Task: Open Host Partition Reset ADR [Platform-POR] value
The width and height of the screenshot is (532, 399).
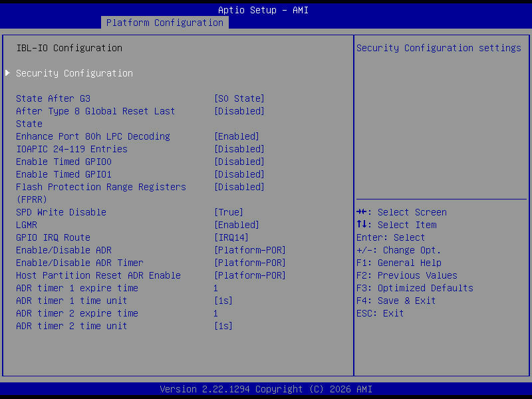Action: click(x=250, y=275)
